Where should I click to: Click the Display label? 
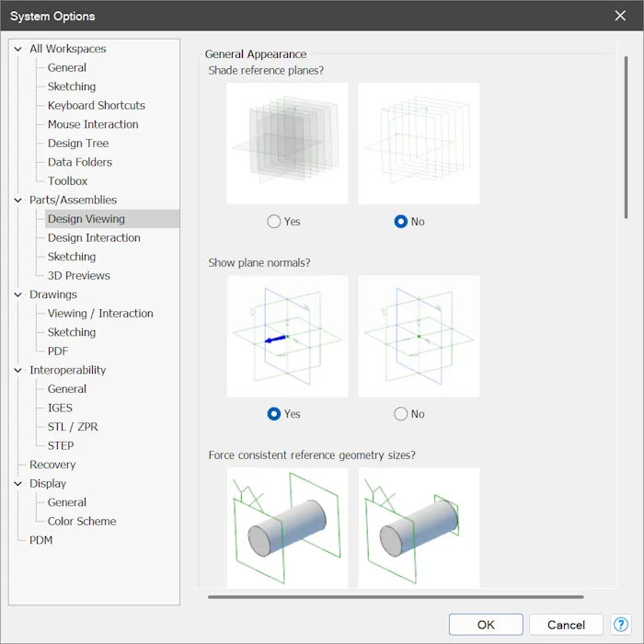point(48,483)
